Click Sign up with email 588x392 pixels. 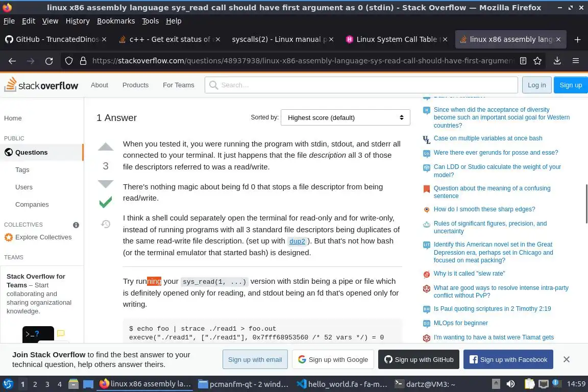(x=255, y=359)
